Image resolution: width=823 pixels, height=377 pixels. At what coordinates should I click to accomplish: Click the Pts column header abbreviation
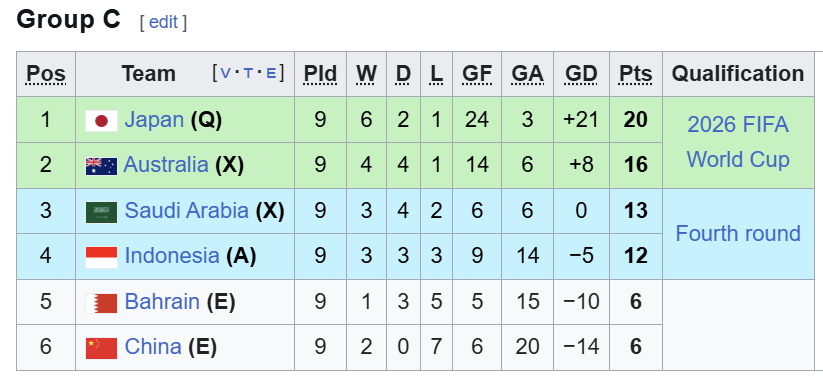coord(636,74)
